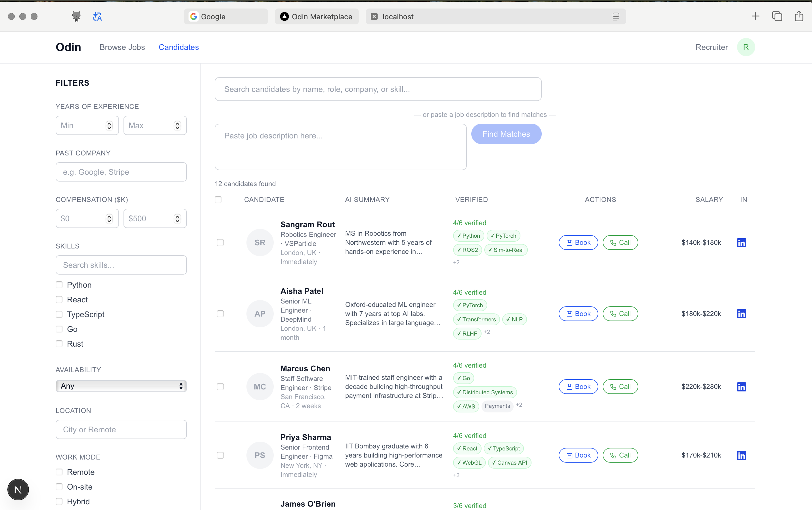Viewport: 812px width, 510px height.
Task: Enable the Rust skill filter
Action: (x=59, y=344)
